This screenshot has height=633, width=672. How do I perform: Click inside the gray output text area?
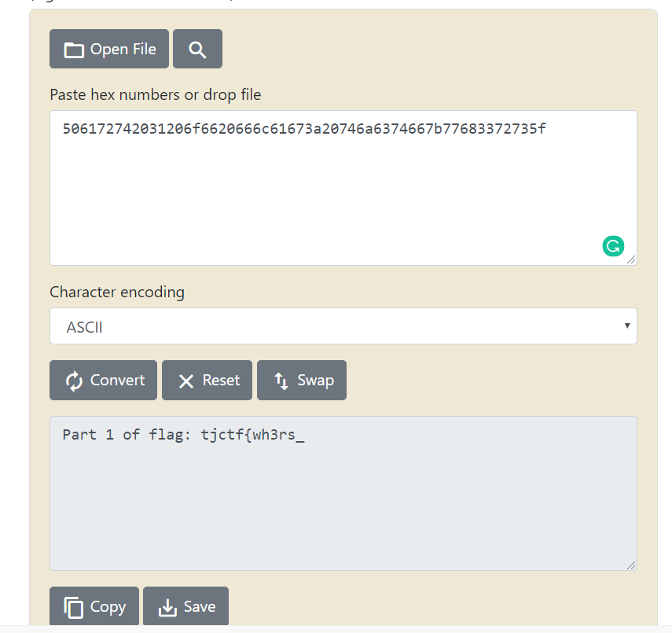click(343, 511)
